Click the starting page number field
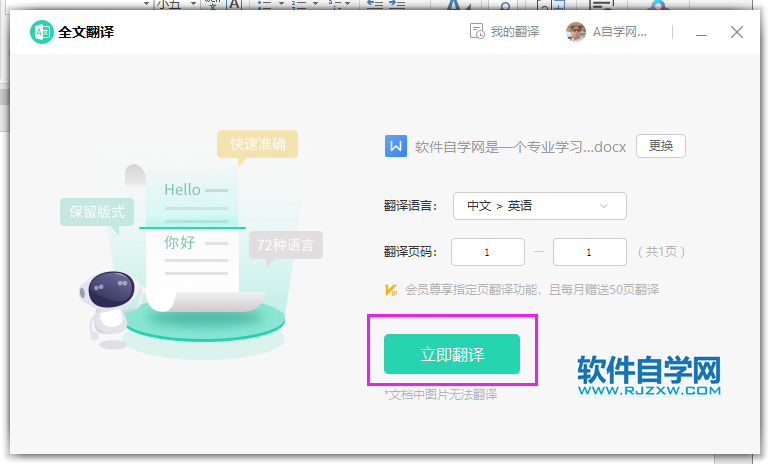The image size is (770, 464). [x=488, y=252]
